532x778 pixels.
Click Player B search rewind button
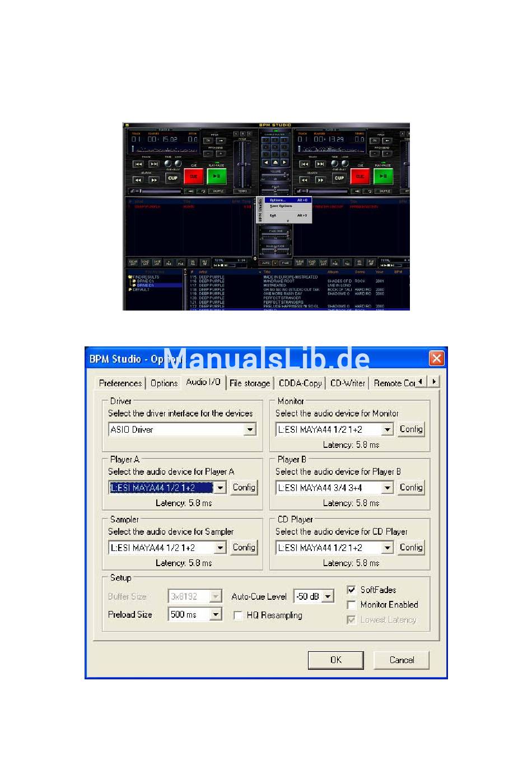[x=305, y=180]
